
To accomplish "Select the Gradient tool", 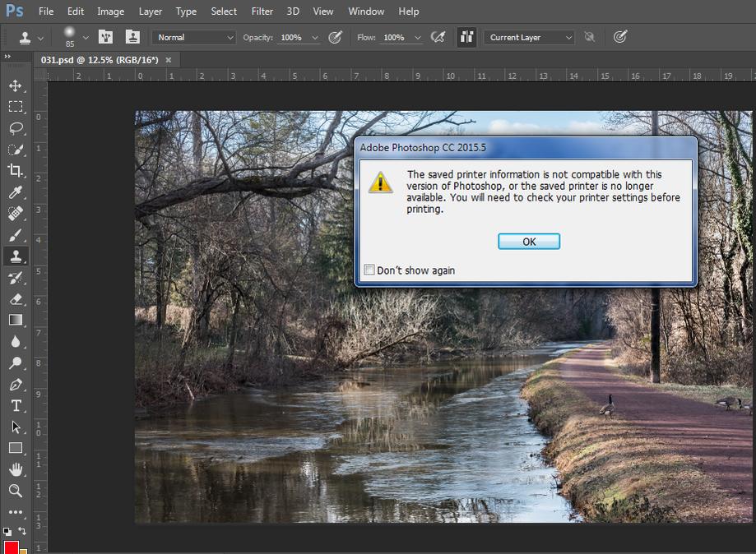I will pos(16,321).
